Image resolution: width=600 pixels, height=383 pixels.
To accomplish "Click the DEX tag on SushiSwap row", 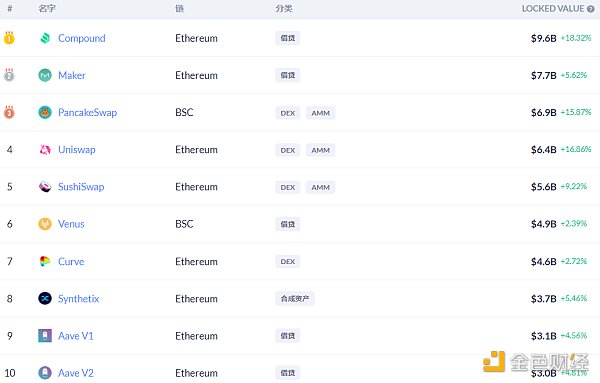I will [x=287, y=187].
